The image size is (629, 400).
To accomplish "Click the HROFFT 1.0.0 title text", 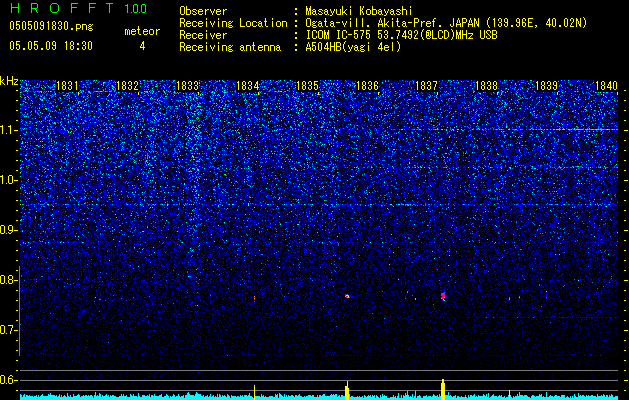I will [78, 8].
